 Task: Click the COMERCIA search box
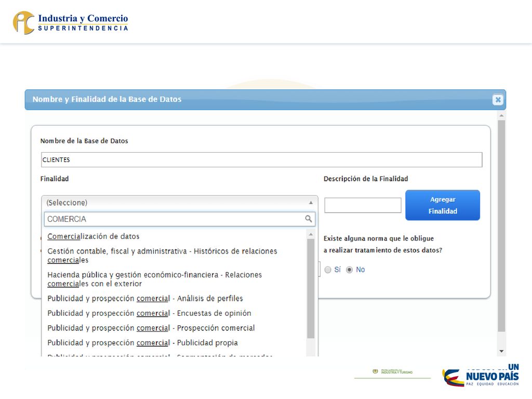pyautogui.click(x=179, y=219)
